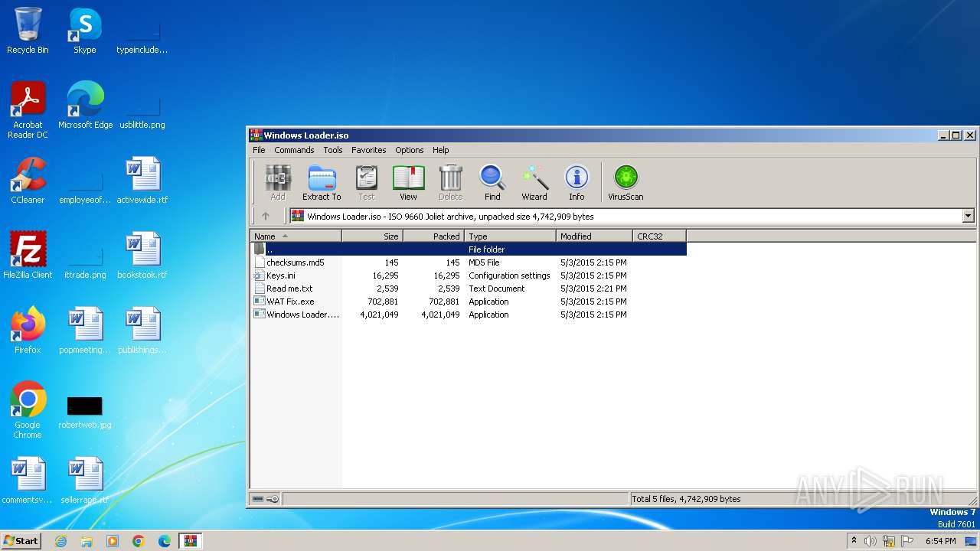The height and width of the screenshot is (551, 980).
Task: Select publishings document on desktop
Action: (x=142, y=331)
